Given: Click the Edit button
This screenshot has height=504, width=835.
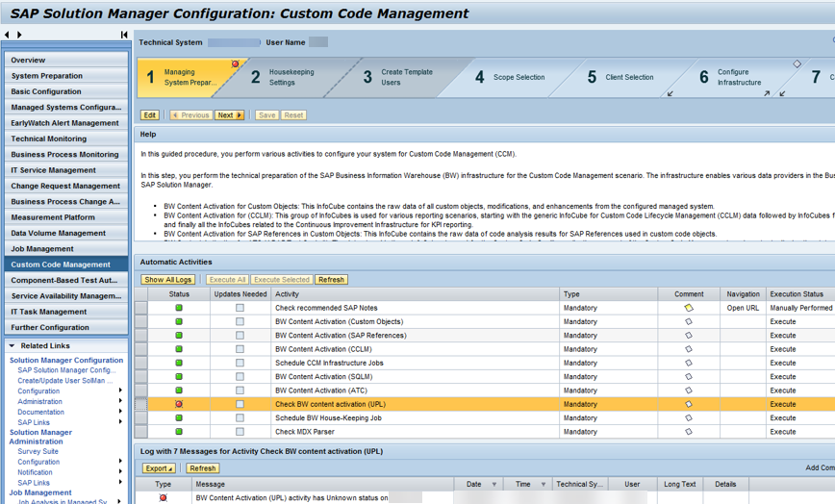Looking at the screenshot, I should (x=150, y=115).
